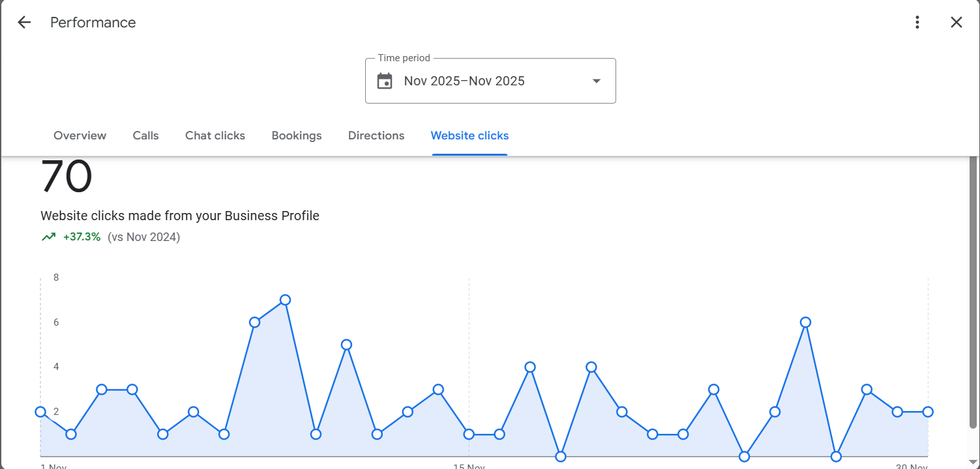Open the Calls tab
Viewport: 980px width, 469px height.
point(145,135)
